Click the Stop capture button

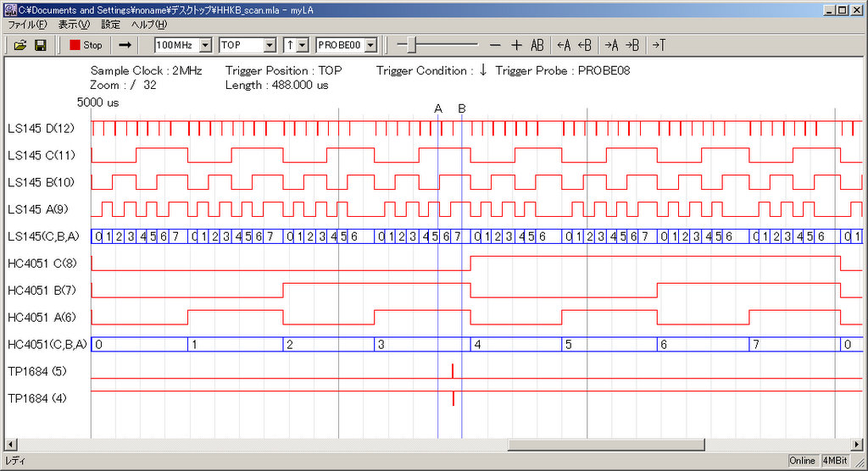coord(86,45)
